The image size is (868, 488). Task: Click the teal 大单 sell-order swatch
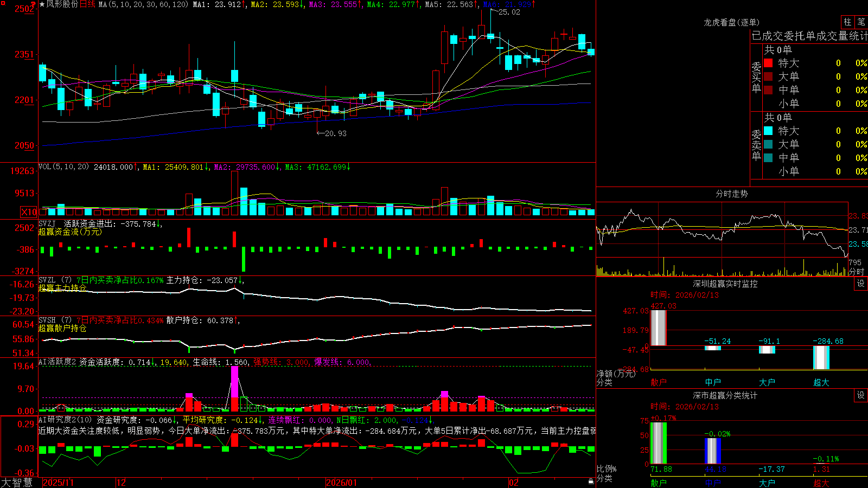coord(768,144)
